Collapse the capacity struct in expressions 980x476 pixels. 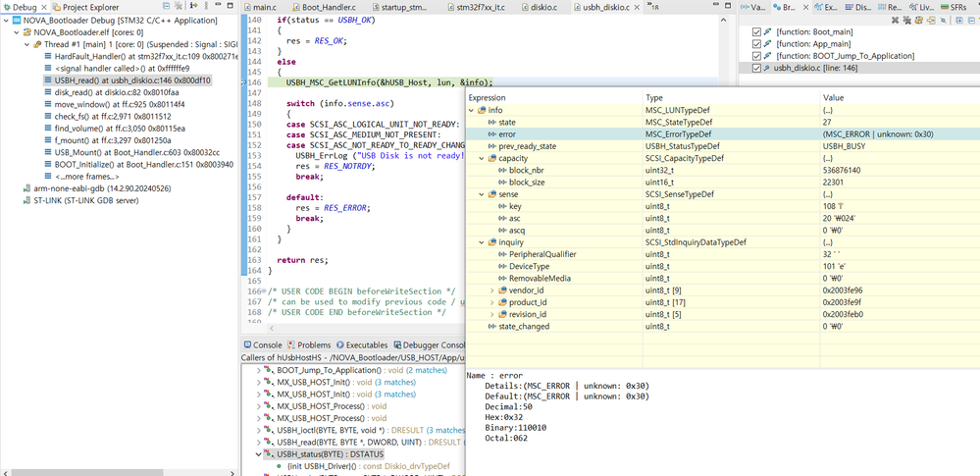click(x=482, y=158)
